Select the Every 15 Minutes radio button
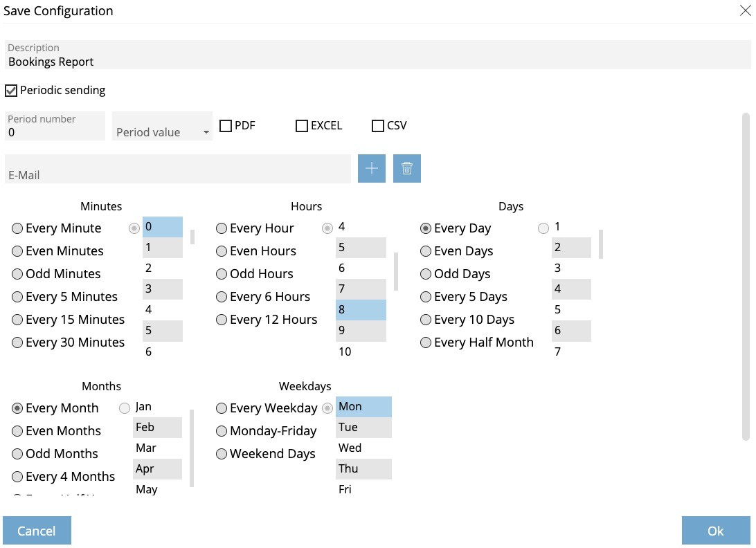 click(18, 320)
